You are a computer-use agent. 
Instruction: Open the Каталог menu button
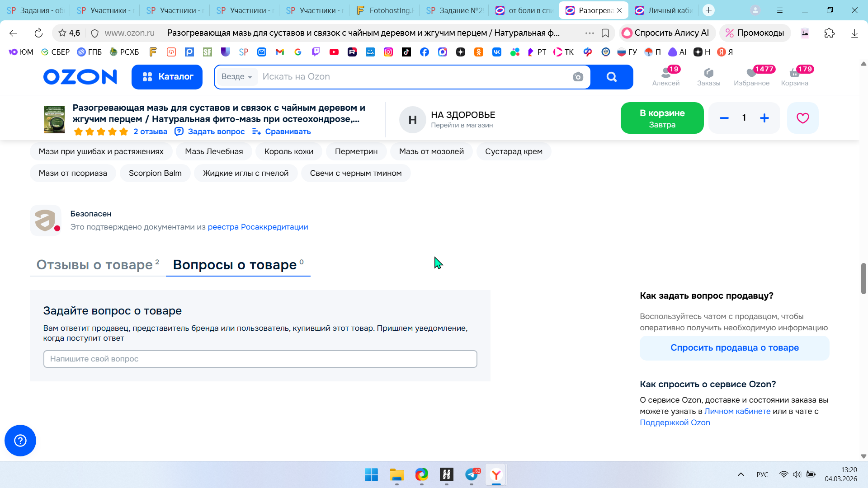[x=167, y=77]
